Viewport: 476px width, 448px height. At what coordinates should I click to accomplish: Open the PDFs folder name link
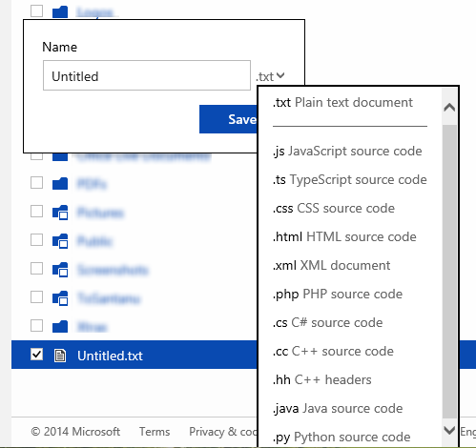coord(93,184)
